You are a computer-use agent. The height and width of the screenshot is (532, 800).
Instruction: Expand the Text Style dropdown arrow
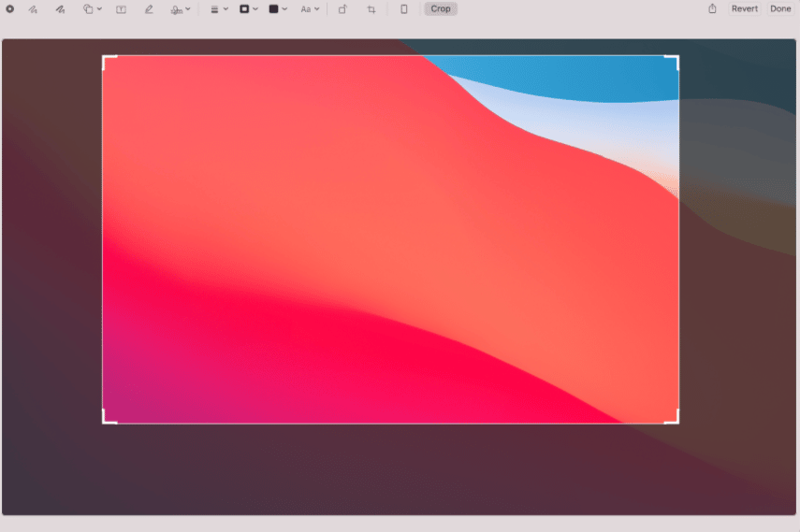(317, 9)
